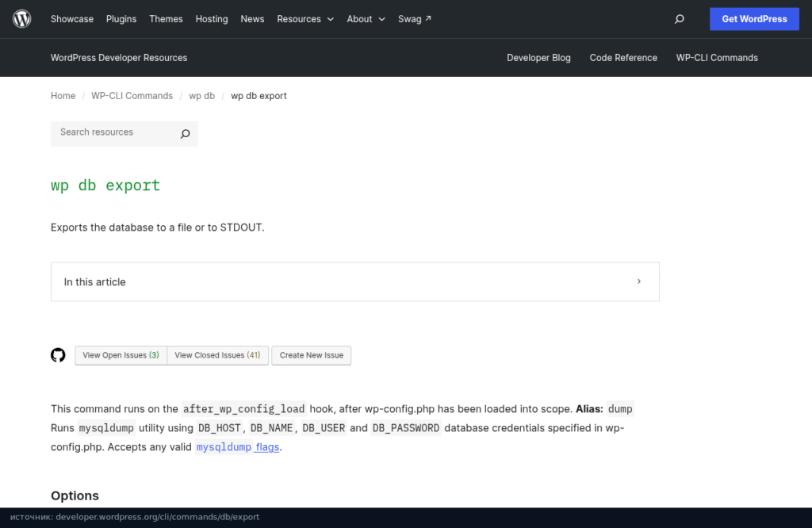Click the WP-CLI Commands breadcrumb
This screenshot has width=812, height=528.
[132, 96]
